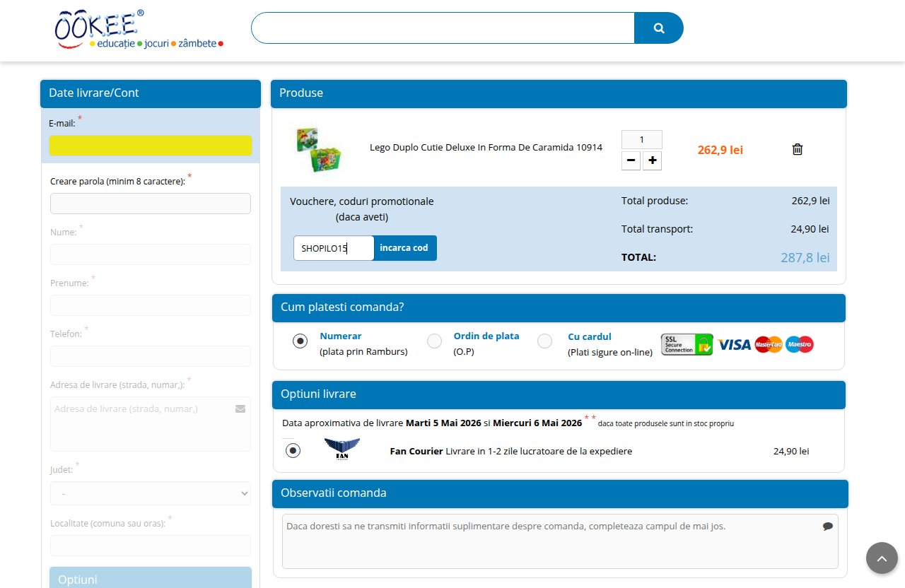The height and width of the screenshot is (588, 905).
Task: Click the Date livrare/Cont header
Action: point(151,93)
